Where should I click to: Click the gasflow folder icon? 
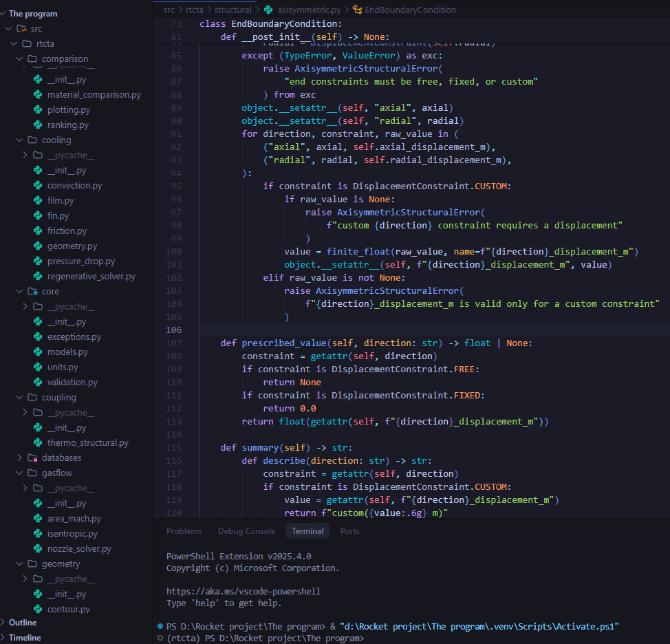tap(32, 473)
